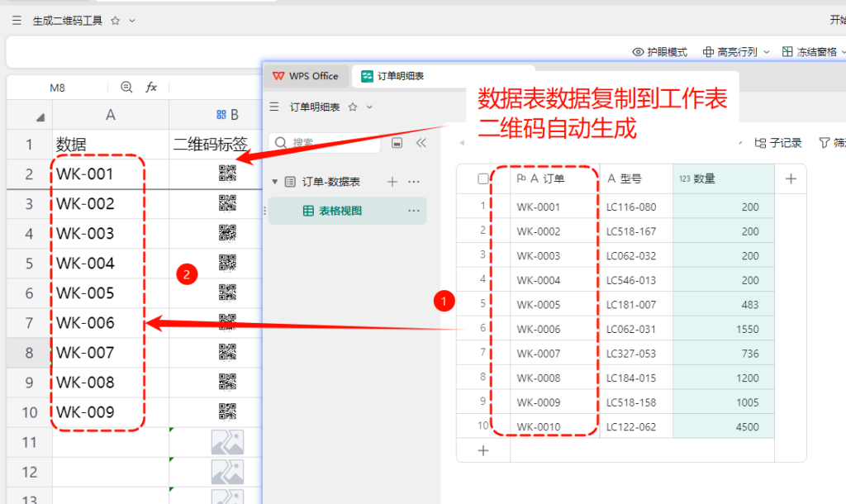Toggle 护眼模式 eye protection mode
This screenshot has height=504, width=846.
coord(660,52)
